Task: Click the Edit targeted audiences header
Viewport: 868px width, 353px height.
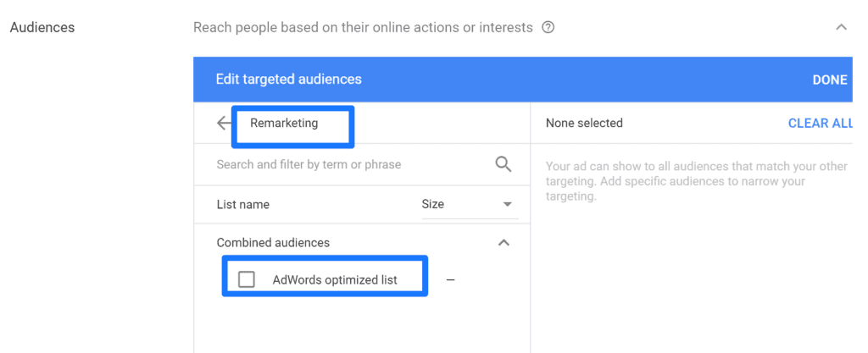Action: coord(289,80)
